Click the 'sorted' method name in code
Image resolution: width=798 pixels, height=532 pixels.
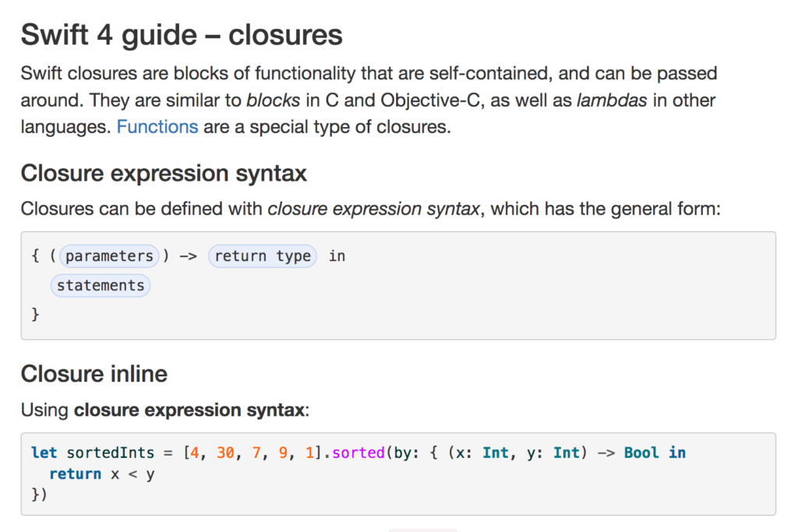pyautogui.click(x=358, y=453)
